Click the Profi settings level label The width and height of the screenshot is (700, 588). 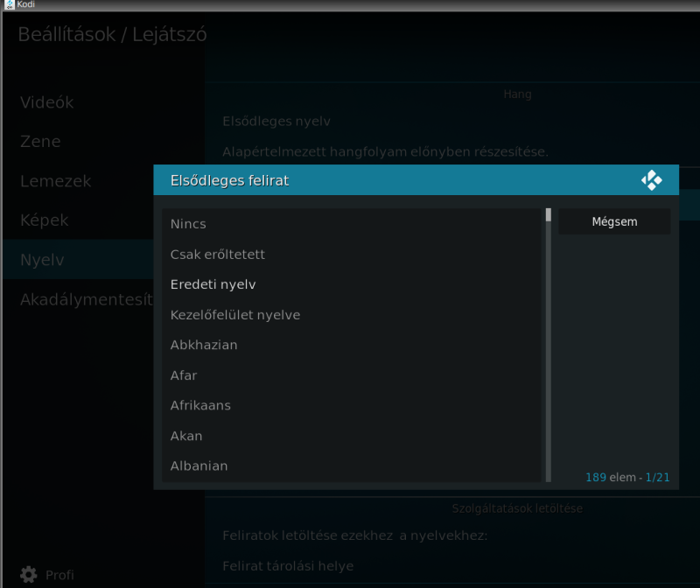click(59, 575)
